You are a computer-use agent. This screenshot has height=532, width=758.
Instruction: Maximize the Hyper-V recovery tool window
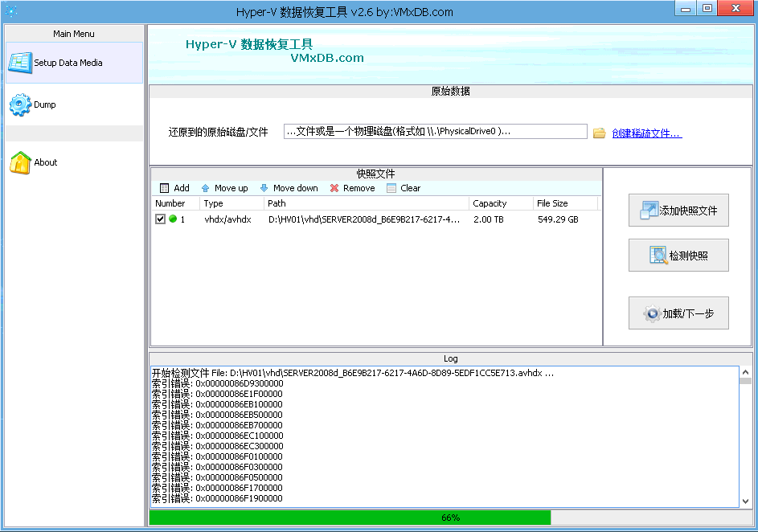click(707, 9)
